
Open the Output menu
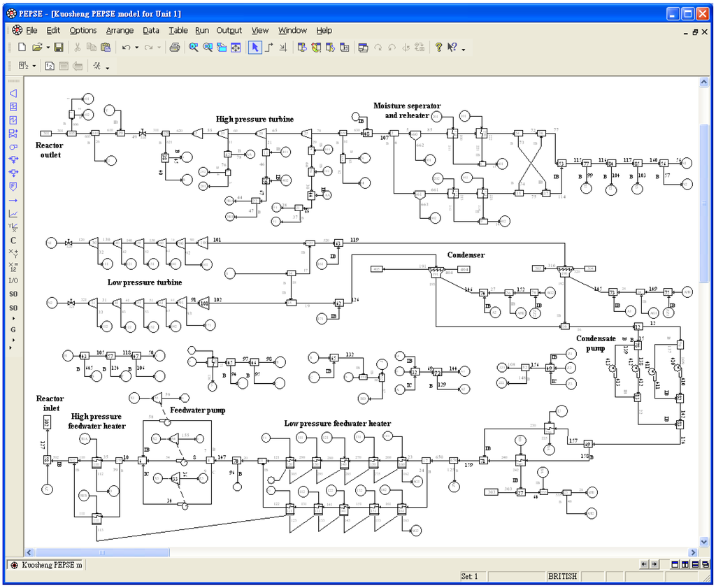(229, 30)
